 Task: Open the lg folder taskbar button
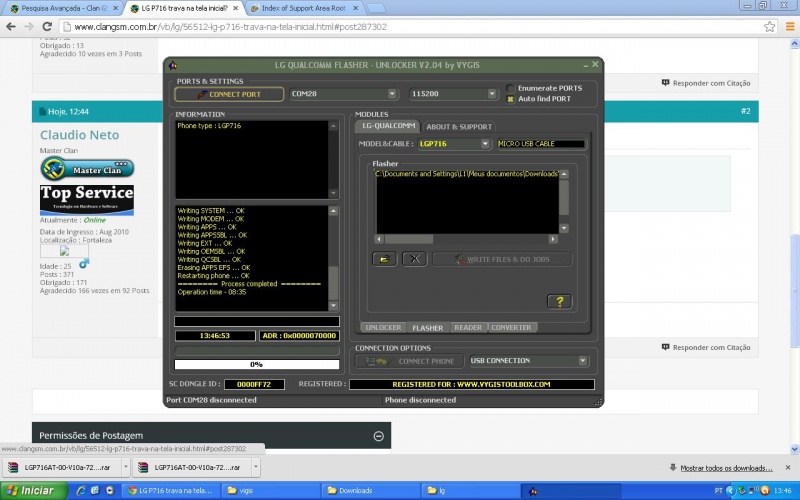[x=470, y=491]
